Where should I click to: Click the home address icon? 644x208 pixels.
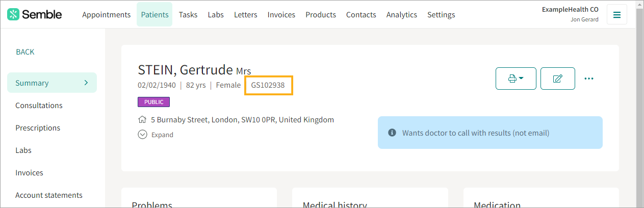tap(142, 120)
